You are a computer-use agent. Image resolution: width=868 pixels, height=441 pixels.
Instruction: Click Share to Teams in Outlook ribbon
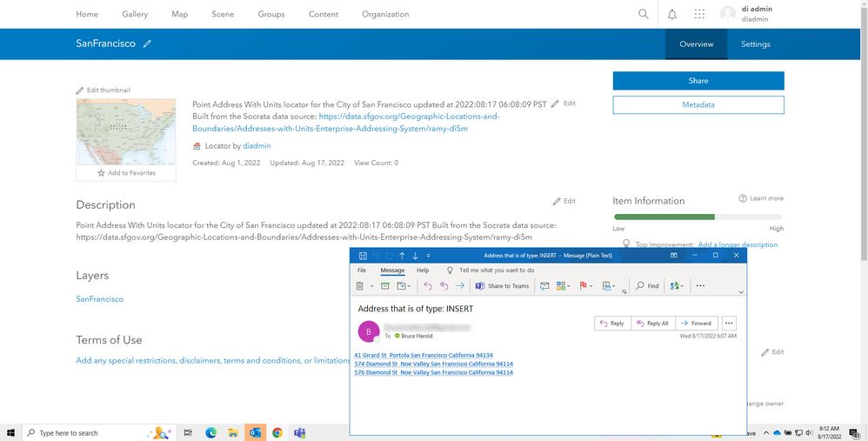tap(502, 286)
